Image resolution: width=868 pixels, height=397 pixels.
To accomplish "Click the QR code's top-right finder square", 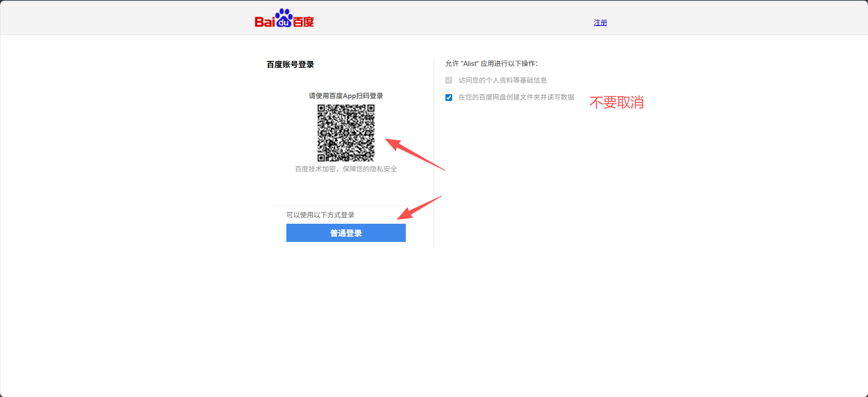I will click(x=371, y=108).
